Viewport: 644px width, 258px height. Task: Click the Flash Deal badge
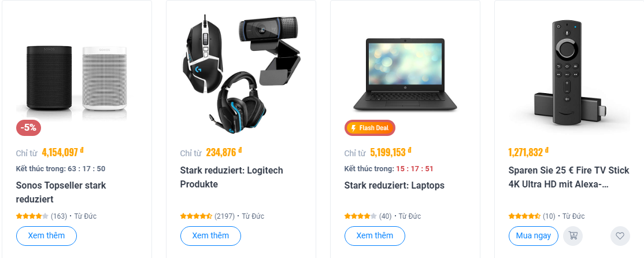(369, 128)
